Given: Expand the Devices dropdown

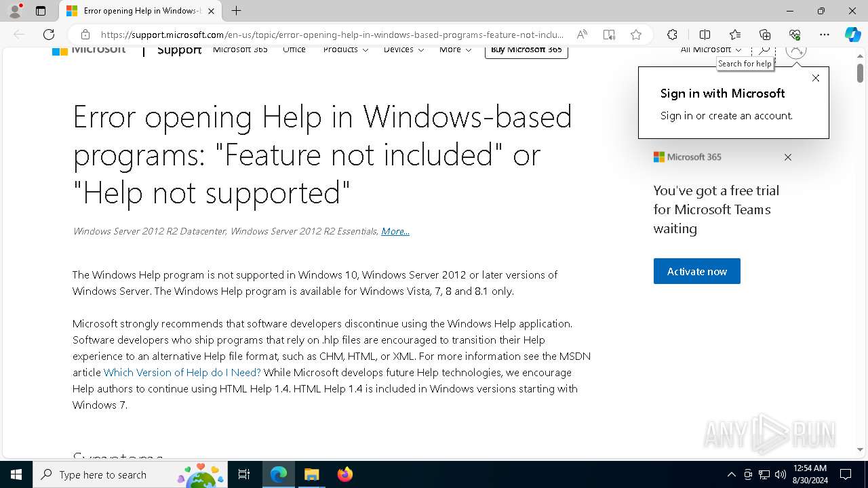Looking at the screenshot, I should tap(403, 49).
